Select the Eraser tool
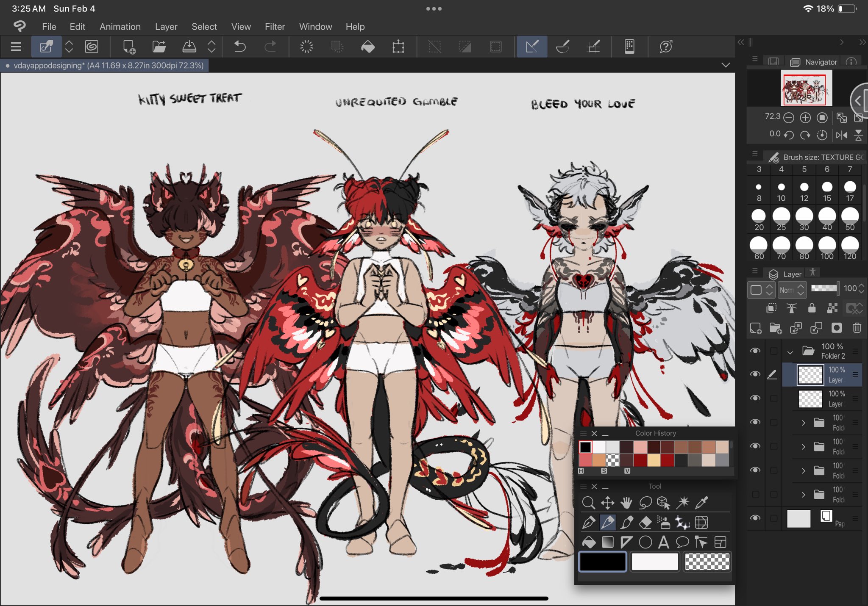The image size is (868, 606). coord(645,523)
